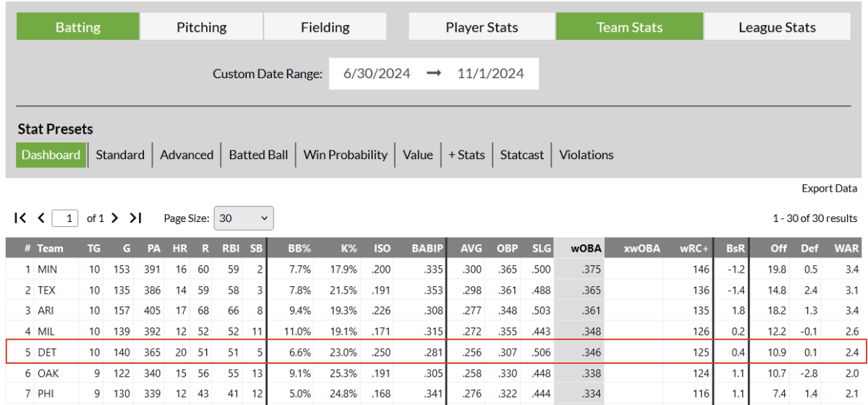Jump to the last results page
The image size is (868, 405).
coord(135,218)
